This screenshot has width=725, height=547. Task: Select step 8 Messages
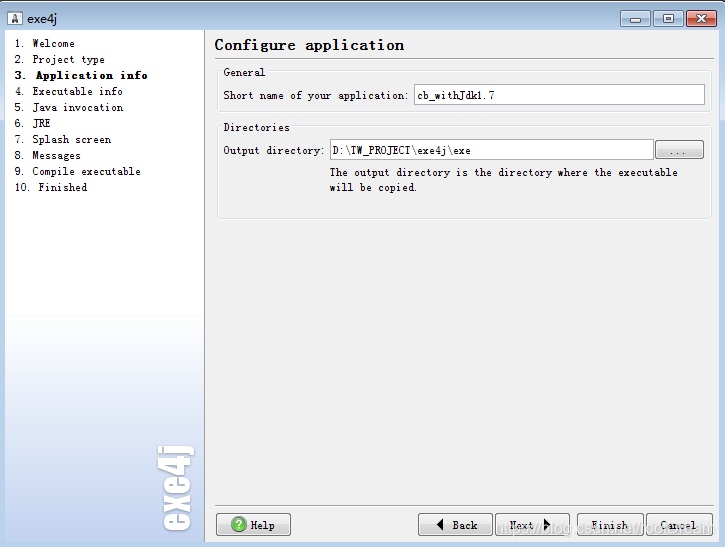coord(48,155)
